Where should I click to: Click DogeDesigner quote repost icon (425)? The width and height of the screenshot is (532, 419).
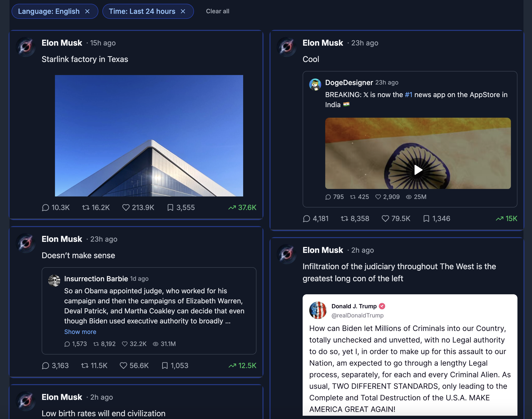tap(353, 197)
